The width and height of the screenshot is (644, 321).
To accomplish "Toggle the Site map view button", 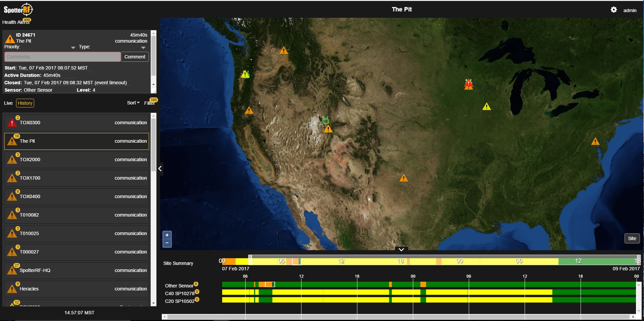I will [632, 238].
